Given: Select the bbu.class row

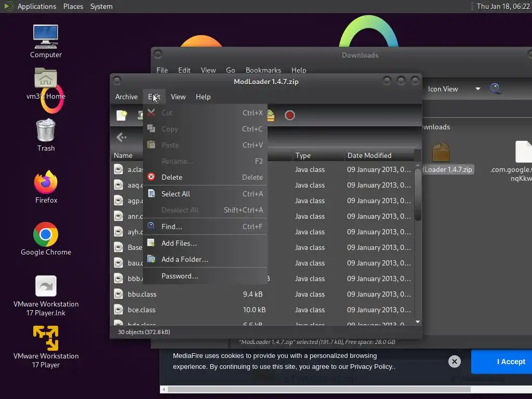Looking at the screenshot, I should coord(263,294).
